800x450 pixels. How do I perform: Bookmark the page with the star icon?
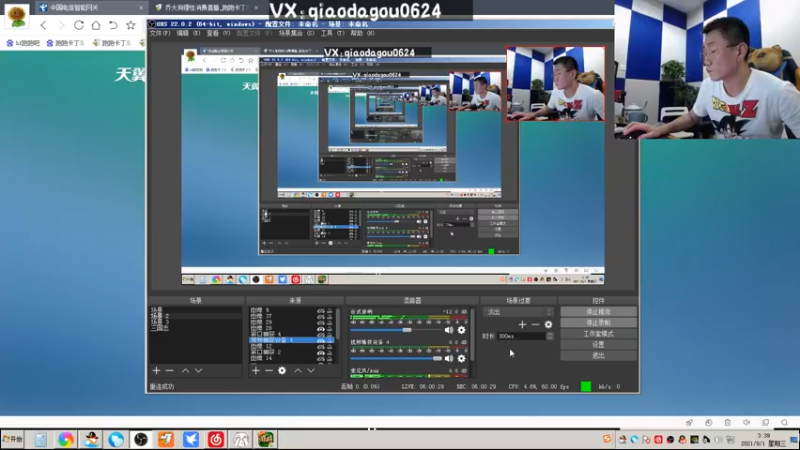[x=131, y=25]
